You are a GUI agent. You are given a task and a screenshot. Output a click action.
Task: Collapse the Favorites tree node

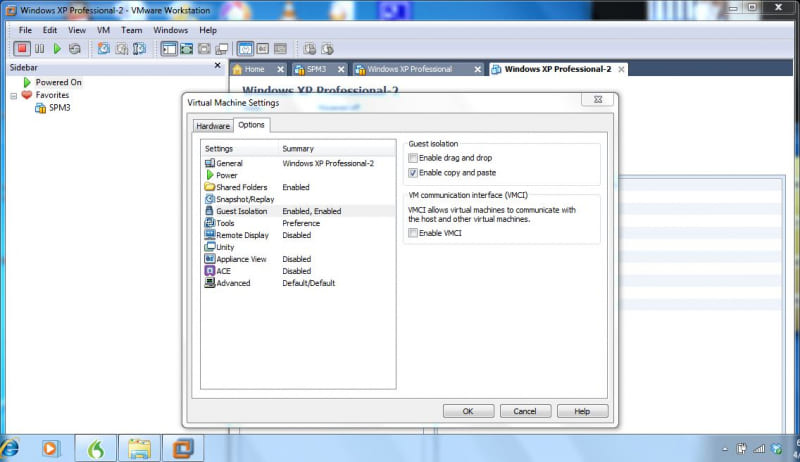(14, 96)
